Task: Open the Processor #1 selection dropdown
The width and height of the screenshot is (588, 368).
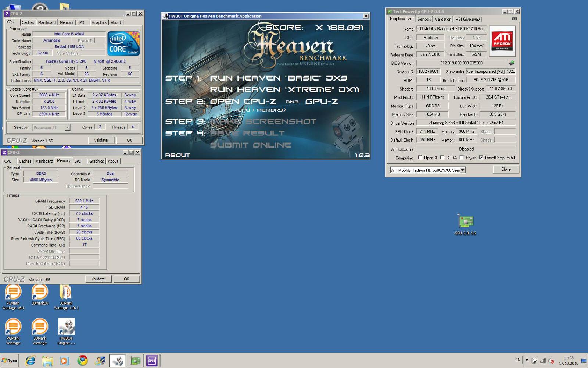Action: point(67,127)
